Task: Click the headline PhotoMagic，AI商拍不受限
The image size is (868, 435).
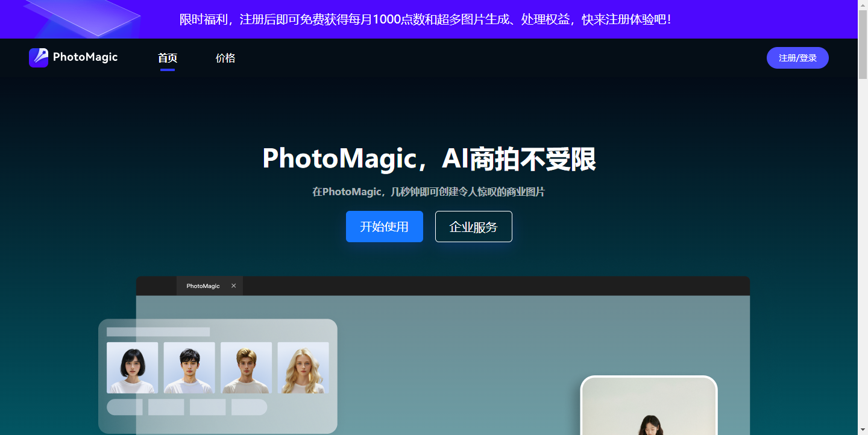Action: point(429,158)
